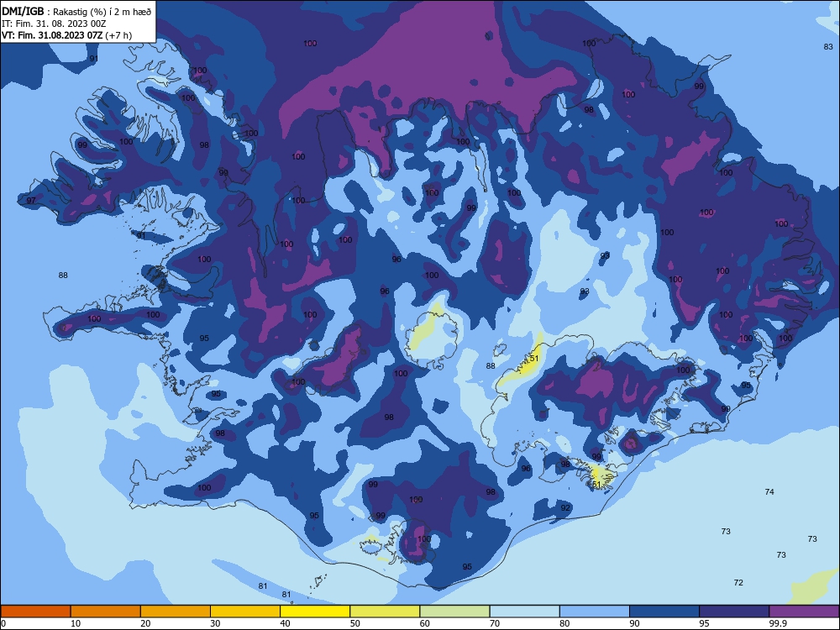The image size is (840, 630).
Task: Click the legend tick label '30'
Action: (x=215, y=623)
